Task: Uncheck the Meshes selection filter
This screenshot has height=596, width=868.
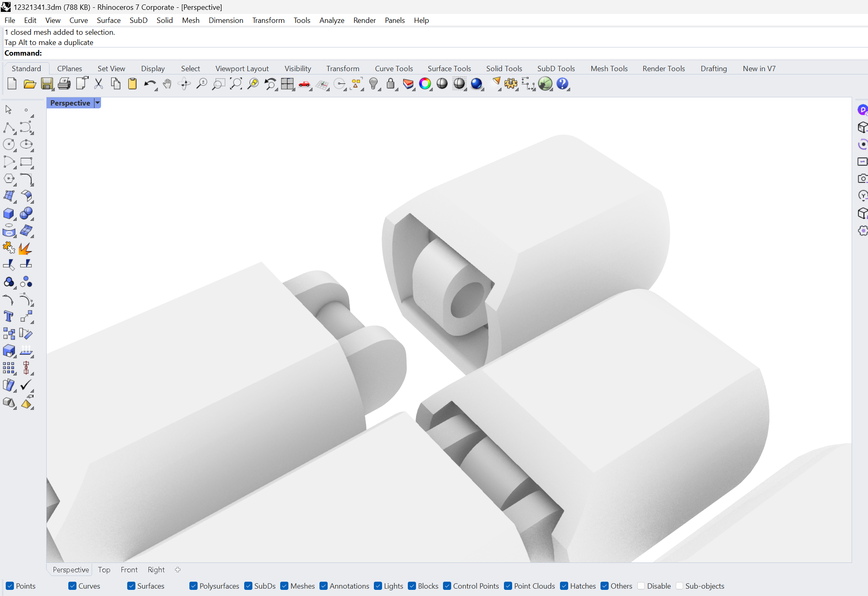Action: point(285,586)
